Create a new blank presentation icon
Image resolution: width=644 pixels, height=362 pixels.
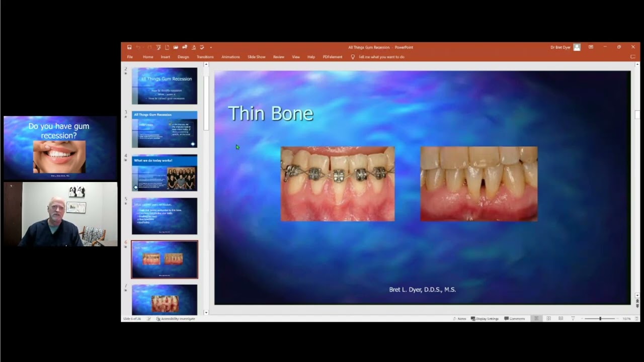(167, 47)
